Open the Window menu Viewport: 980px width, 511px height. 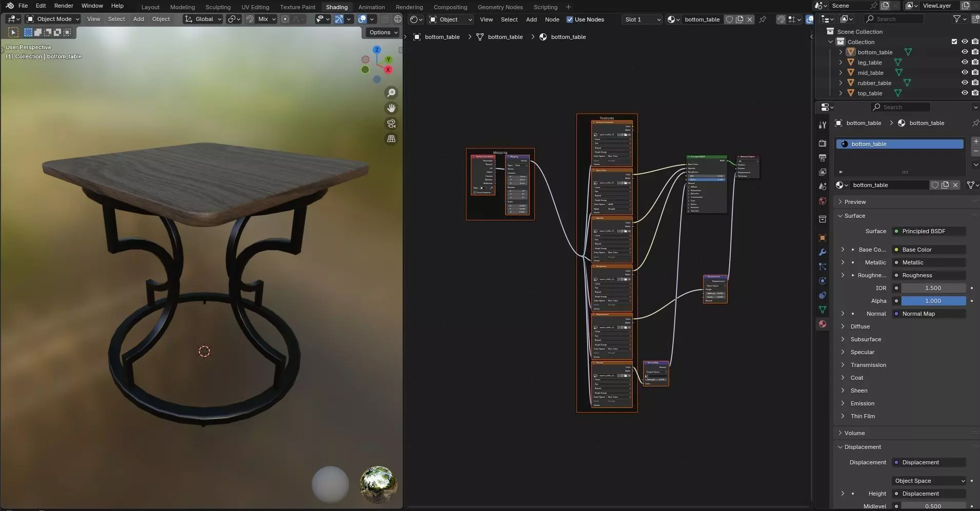click(92, 6)
